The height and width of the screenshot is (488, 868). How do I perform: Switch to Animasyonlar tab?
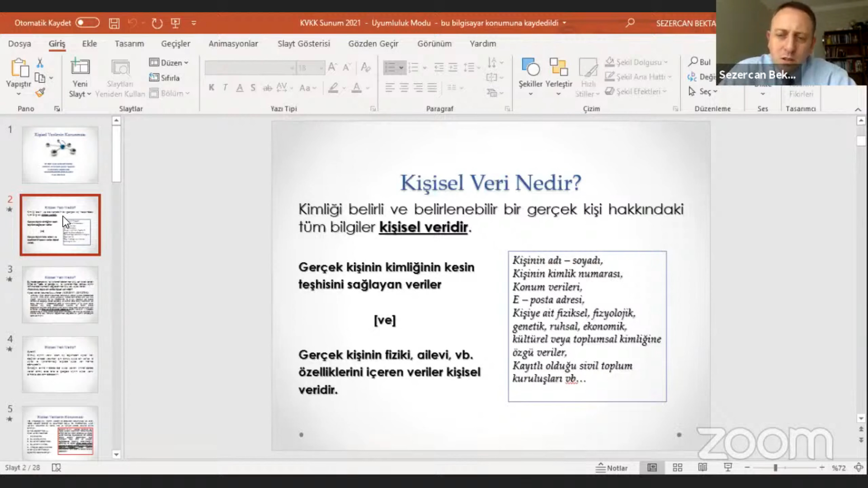point(233,43)
